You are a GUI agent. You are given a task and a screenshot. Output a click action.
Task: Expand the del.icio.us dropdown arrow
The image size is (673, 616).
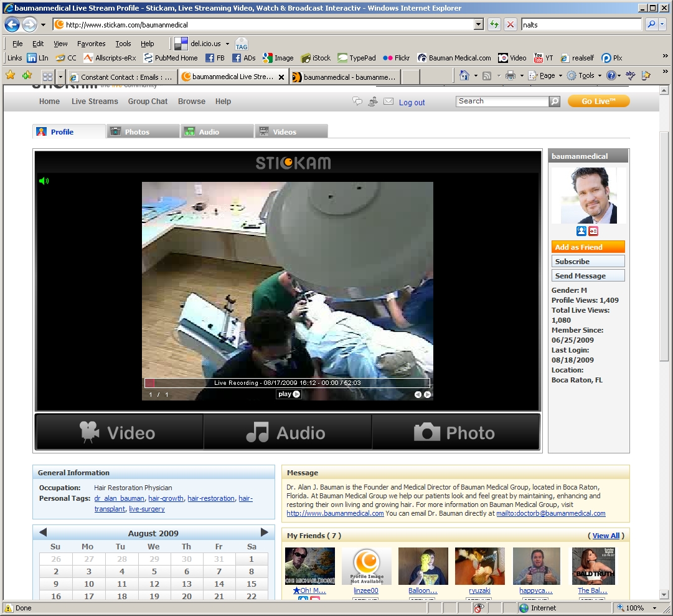pyautogui.click(x=227, y=44)
